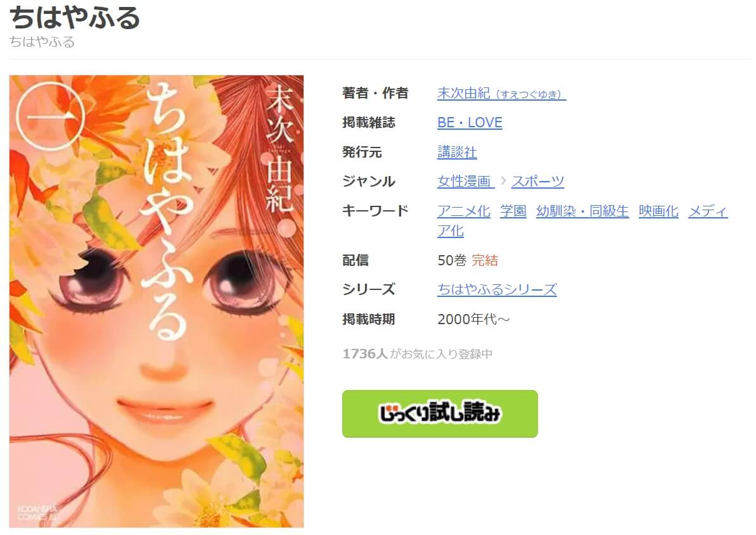This screenshot has width=756, height=535.
Task: Open the 映画化 keyword link
Action: coord(658,211)
